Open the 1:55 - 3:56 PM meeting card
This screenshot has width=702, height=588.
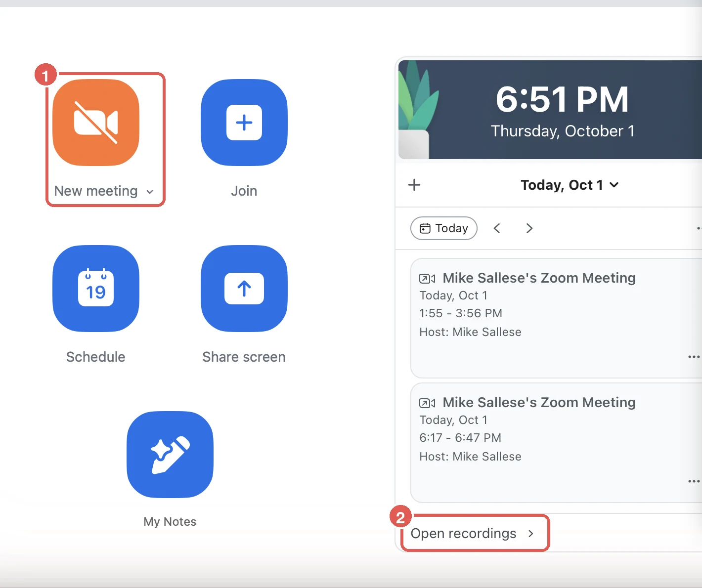[556, 318]
